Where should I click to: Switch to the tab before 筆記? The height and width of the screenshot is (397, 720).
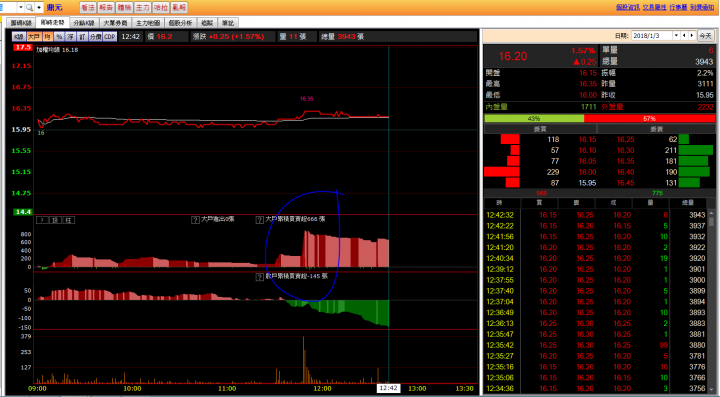tap(208, 23)
